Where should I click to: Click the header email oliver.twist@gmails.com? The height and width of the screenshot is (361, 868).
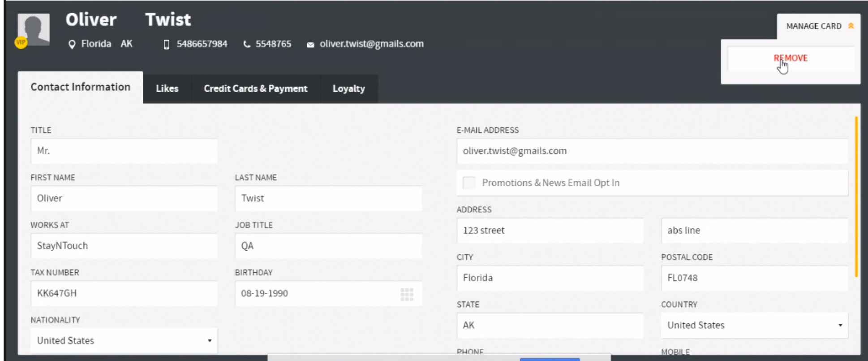pos(372,44)
